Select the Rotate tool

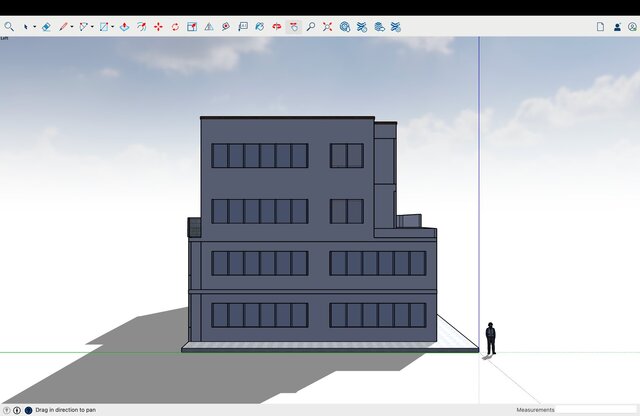(175, 27)
